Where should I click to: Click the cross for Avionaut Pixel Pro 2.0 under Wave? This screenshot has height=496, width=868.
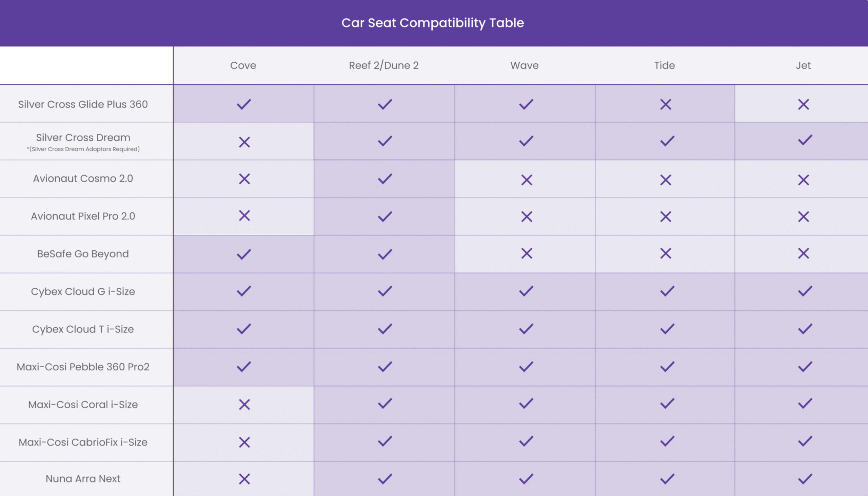(526, 216)
